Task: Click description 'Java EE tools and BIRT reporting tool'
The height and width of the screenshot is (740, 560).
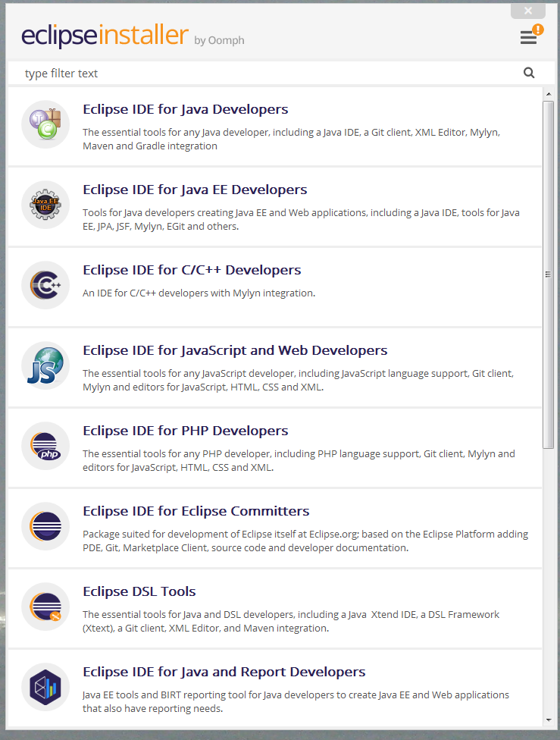Action: pyautogui.click(x=296, y=702)
